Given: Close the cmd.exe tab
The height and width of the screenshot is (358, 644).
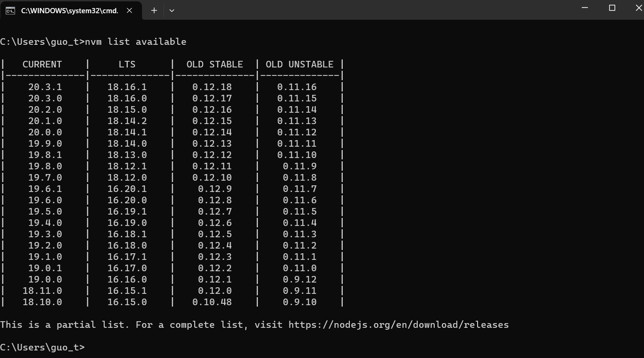Looking at the screenshot, I should point(129,10).
